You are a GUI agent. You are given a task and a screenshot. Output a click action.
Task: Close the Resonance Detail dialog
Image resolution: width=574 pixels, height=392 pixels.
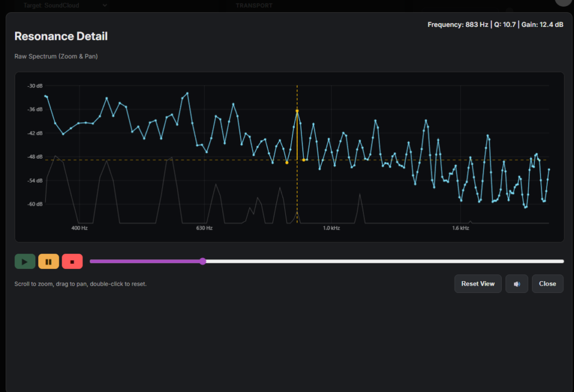(547, 283)
